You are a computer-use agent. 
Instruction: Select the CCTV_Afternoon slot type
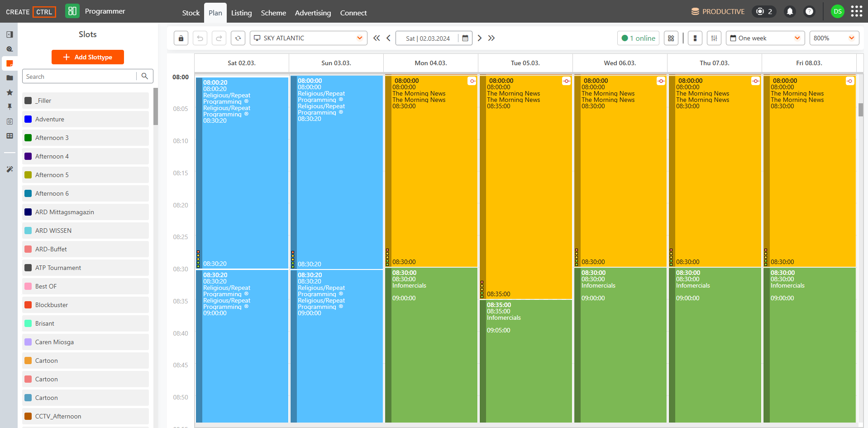(x=86, y=416)
